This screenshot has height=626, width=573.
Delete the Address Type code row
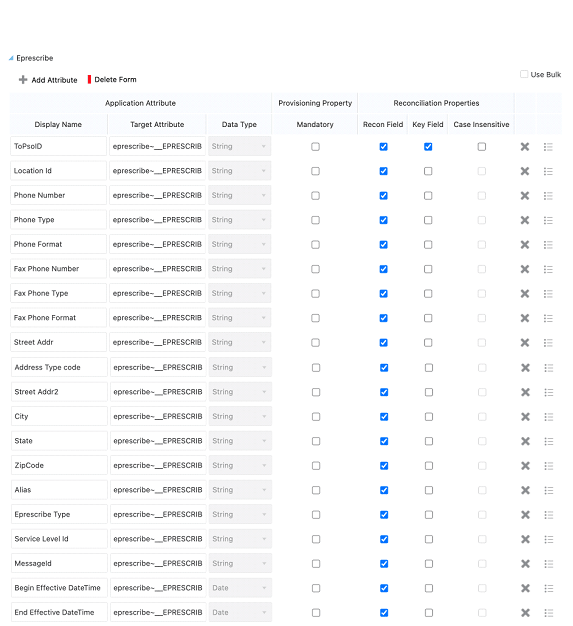525,368
